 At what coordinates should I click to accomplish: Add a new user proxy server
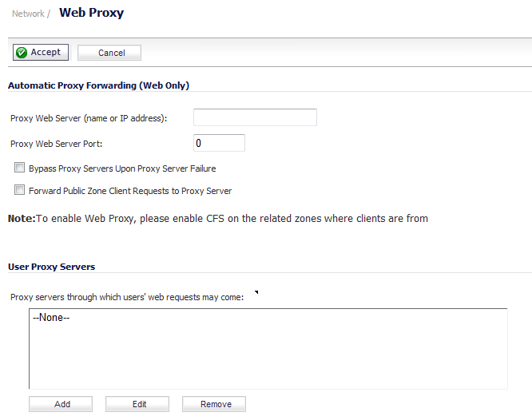(x=61, y=404)
